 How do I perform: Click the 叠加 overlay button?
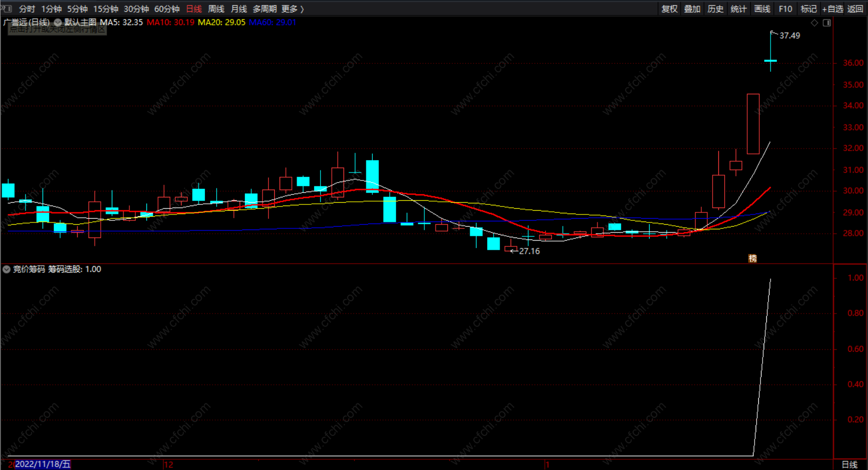pos(692,9)
